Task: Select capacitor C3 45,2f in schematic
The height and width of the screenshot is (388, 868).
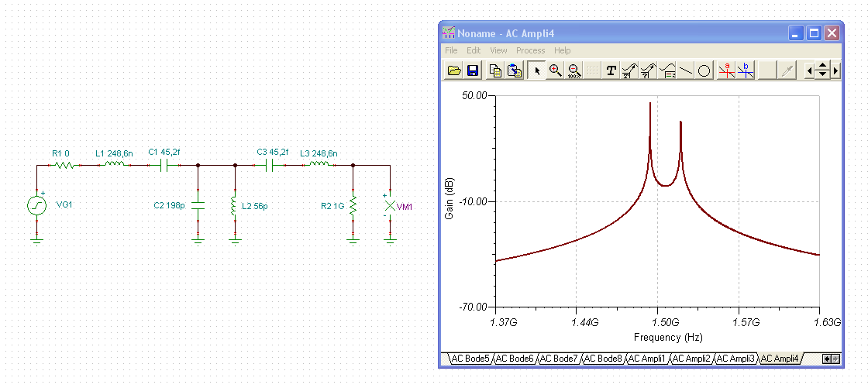Action: pyautogui.click(x=270, y=165)
